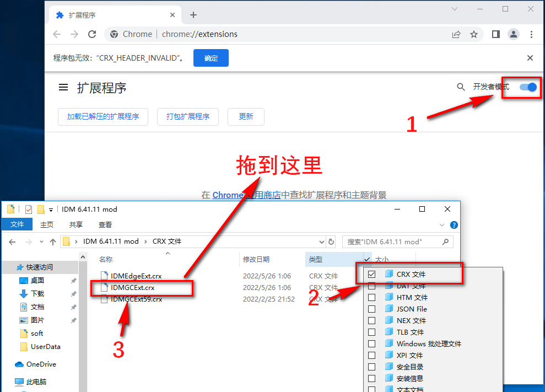Open the Chrome 应用商店 link

tap(246, 195)
